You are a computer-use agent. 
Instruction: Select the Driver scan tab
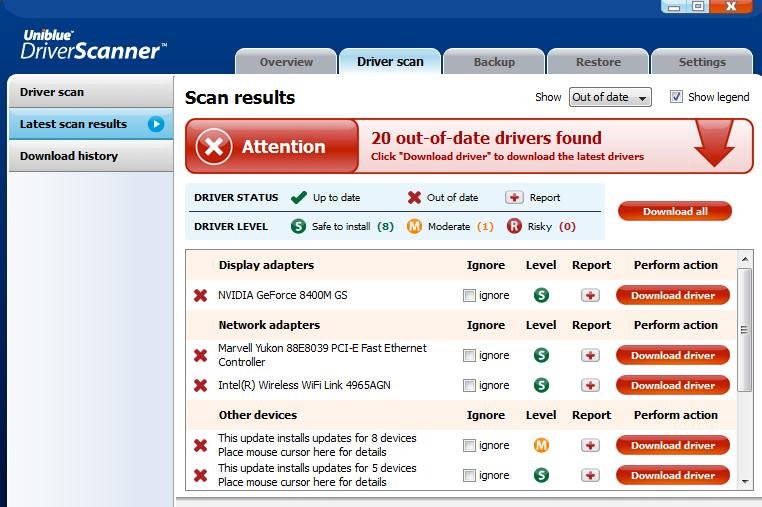[390, 62]
